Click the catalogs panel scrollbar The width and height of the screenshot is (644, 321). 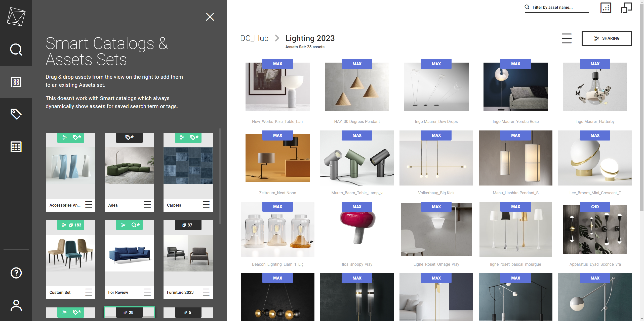click(x=220, y=176)
